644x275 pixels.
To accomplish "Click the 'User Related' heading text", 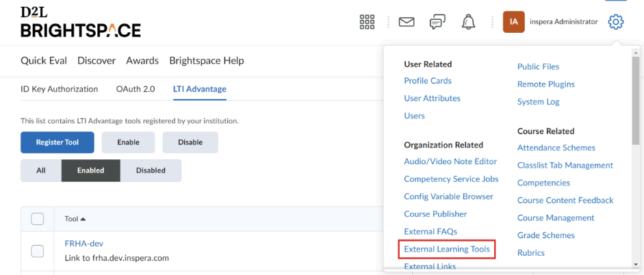I will 428,64.
